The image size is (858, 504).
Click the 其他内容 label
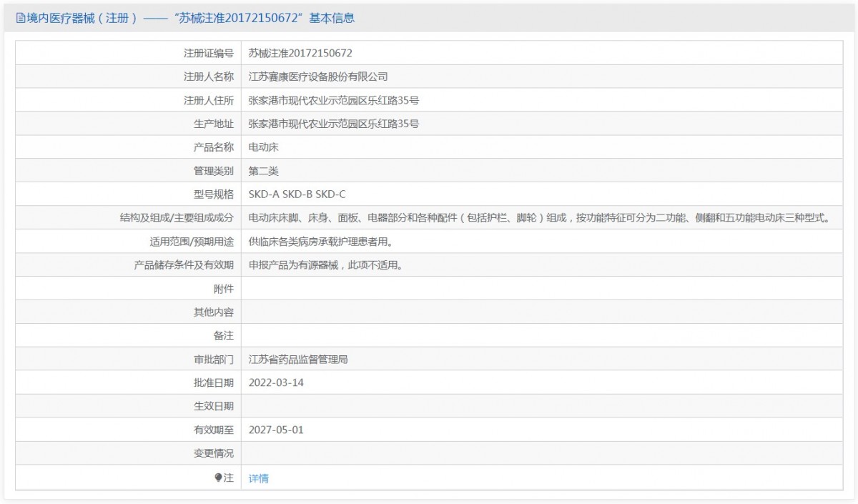214,312
